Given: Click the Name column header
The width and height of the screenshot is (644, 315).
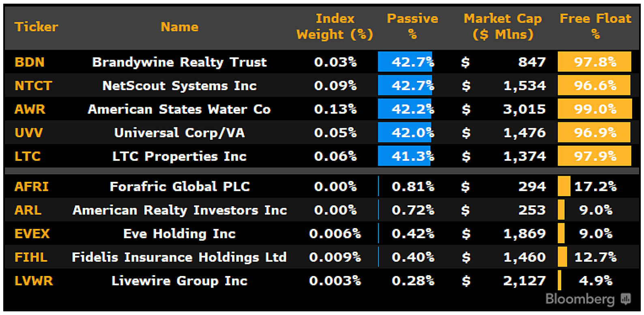Looking at the screenshot, I should (179, 27).
